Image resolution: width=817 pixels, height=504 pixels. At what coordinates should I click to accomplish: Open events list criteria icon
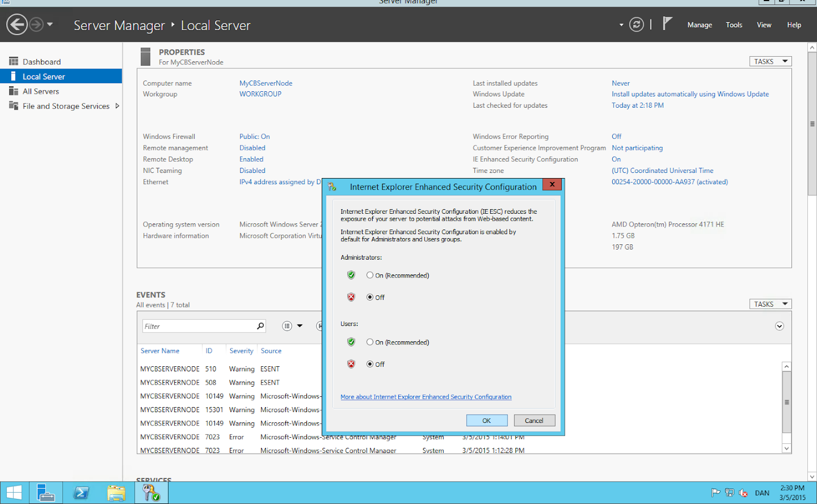click(287, 325)
